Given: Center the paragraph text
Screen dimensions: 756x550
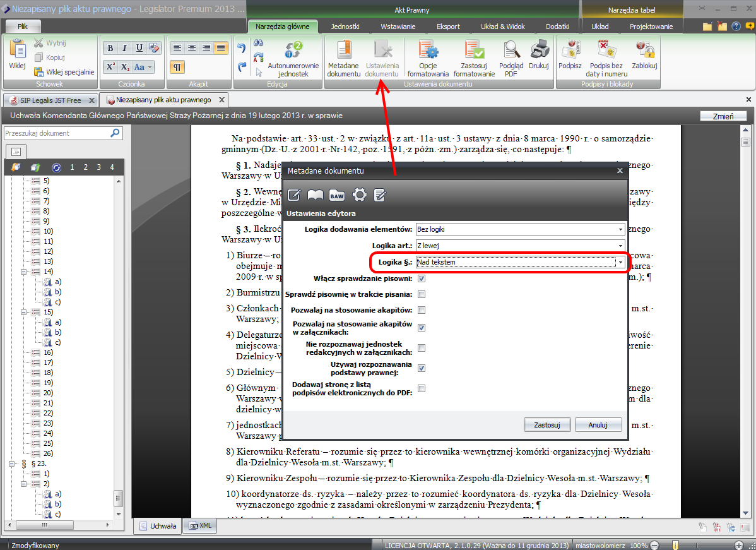Looking at the screenshot, I should 191,48.
